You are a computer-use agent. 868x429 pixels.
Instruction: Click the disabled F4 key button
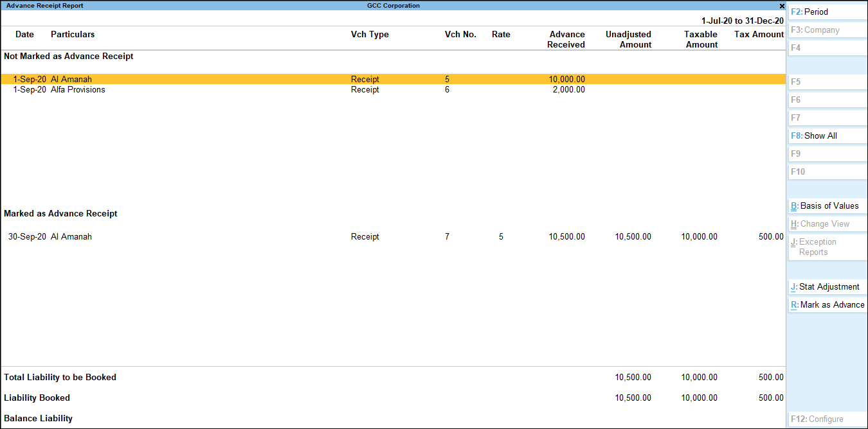coord(827,48)
